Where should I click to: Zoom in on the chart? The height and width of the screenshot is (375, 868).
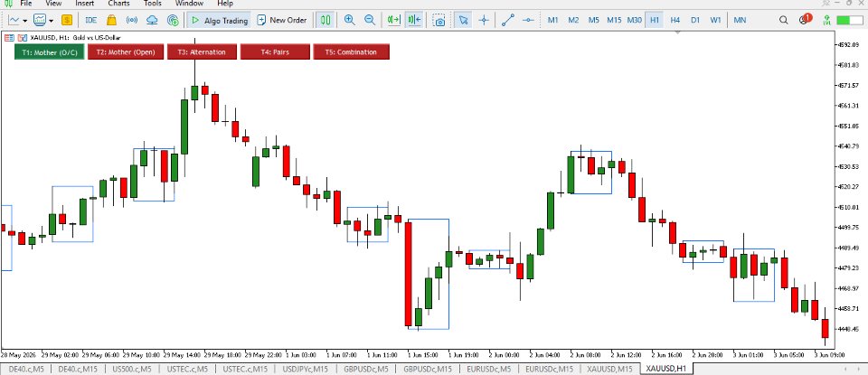coord(349,21)
